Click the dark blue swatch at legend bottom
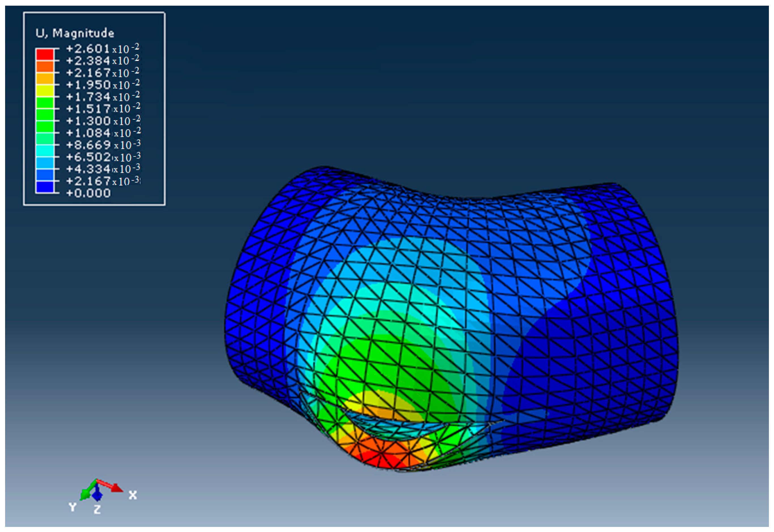 [x=45, y=187]
